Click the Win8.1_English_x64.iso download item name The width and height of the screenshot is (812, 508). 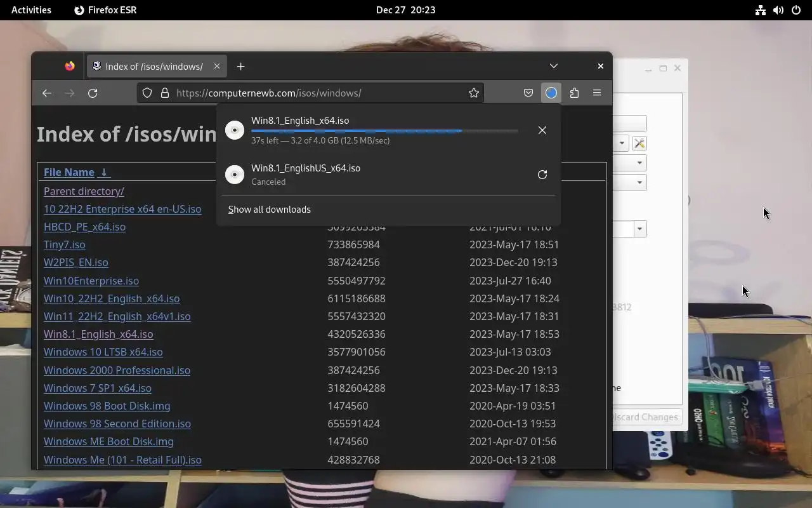click(300, 121)
